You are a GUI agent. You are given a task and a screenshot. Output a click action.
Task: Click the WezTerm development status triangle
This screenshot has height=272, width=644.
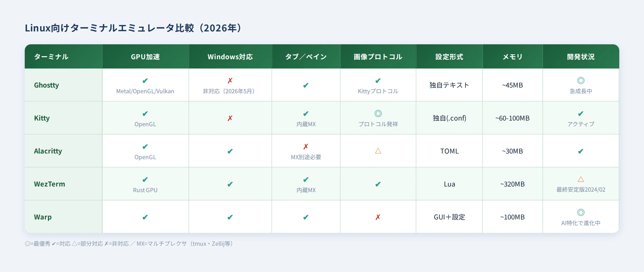click(581, 179)
